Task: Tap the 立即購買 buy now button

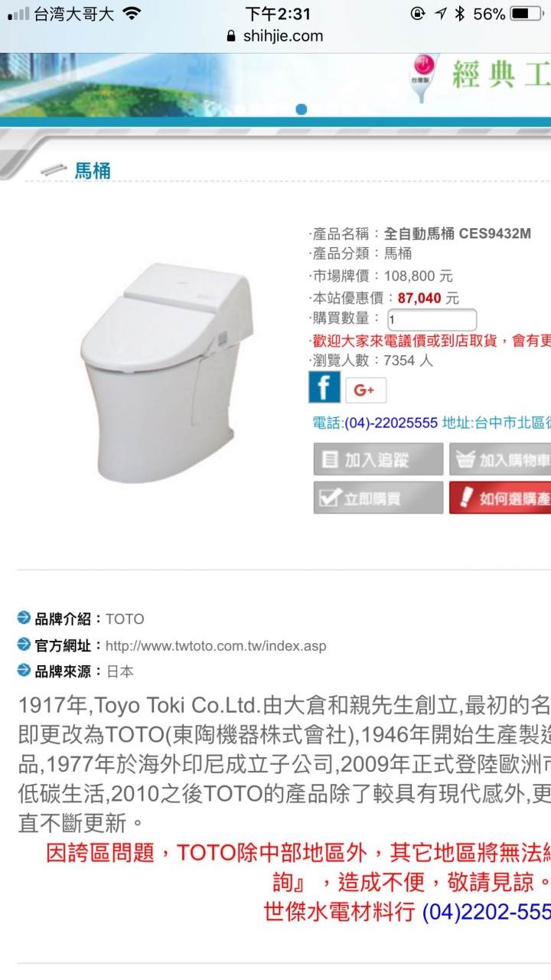Action: click(378, 498)
